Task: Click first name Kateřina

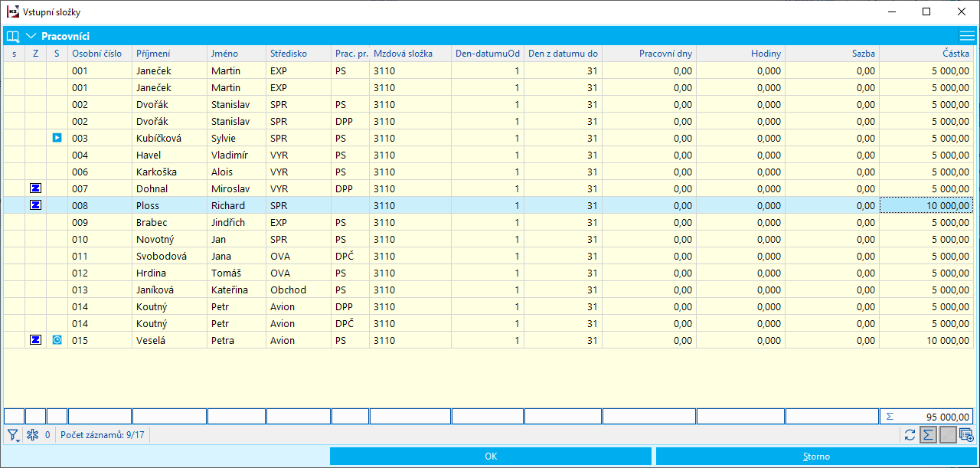Action: click(237, 290)
